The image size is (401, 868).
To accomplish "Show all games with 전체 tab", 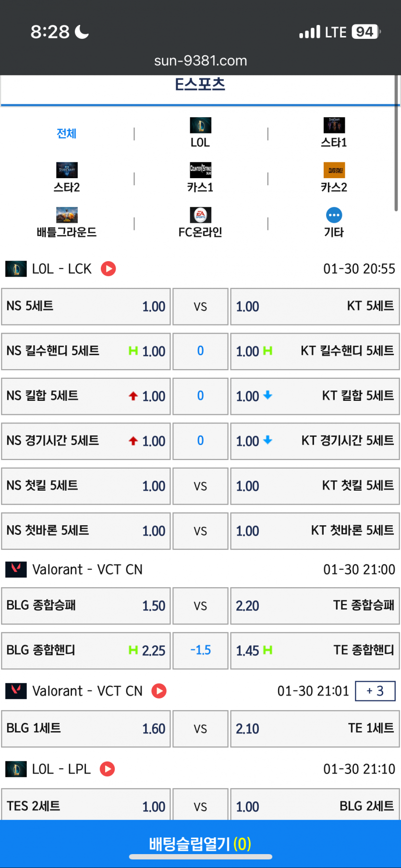I will [x=67, y=133].
